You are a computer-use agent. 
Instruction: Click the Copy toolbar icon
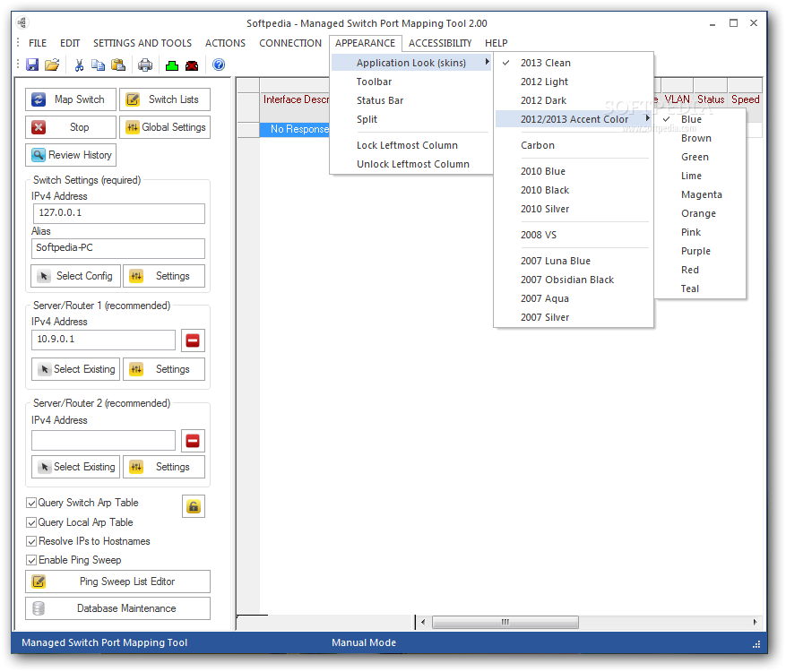tap(99, 65)
